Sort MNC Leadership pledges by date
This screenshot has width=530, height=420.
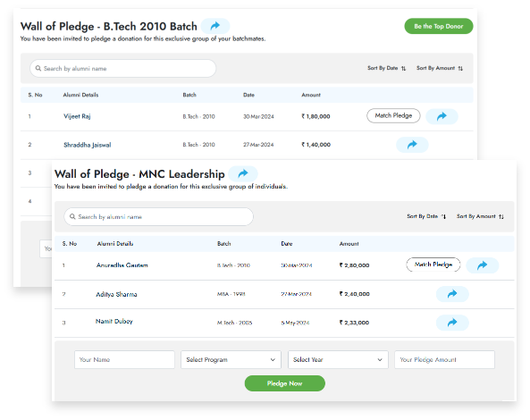(426, 216)
